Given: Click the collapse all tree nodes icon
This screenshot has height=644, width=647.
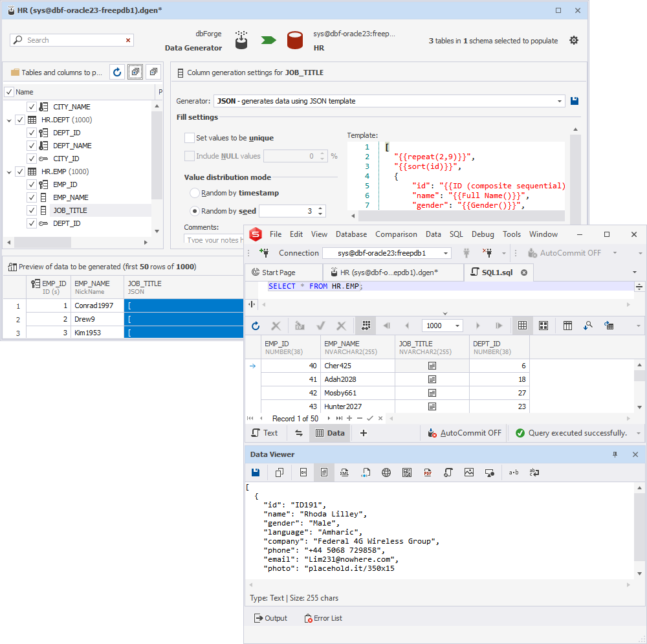Looking at the screenshot, I should [x=153, y=72].
